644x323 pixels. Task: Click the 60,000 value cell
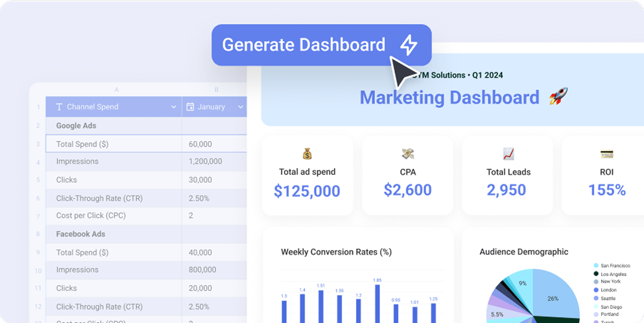coord(214,144)
